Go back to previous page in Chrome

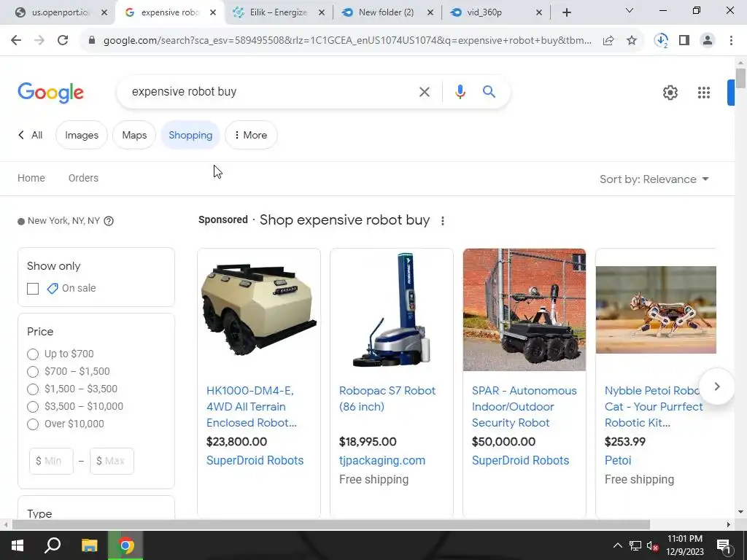click(x=16, y=41)
